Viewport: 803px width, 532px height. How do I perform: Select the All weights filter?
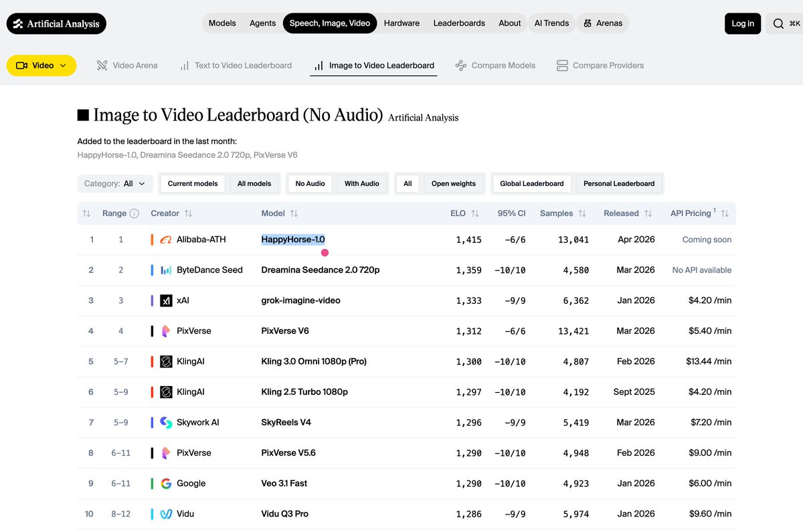coord(408,183)
